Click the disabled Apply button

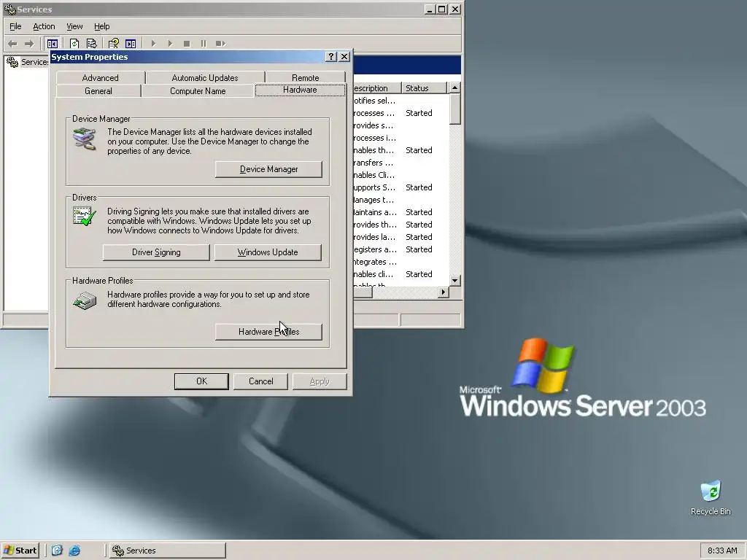(320, 381)
